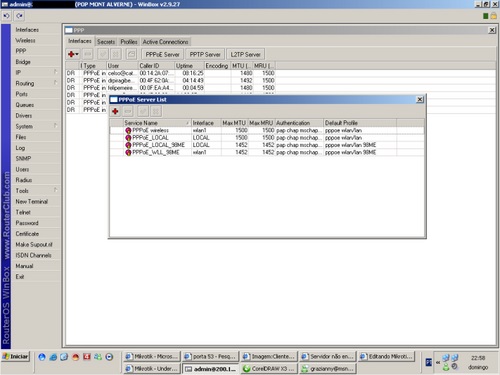Switch to the Profiles tab
500x375 pixels.
pyautogui.click(x=129, y=42)
